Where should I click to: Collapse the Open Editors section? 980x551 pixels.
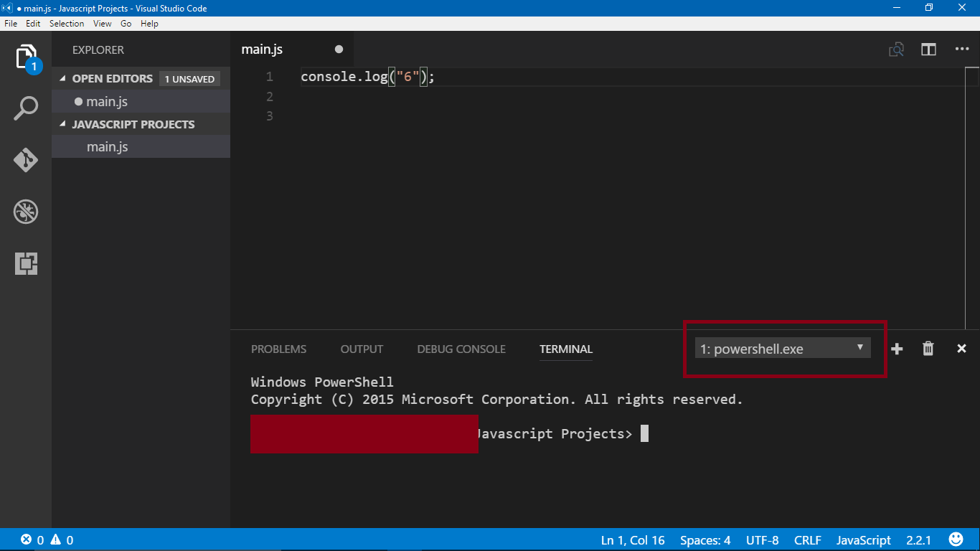(x=62, y=79)
